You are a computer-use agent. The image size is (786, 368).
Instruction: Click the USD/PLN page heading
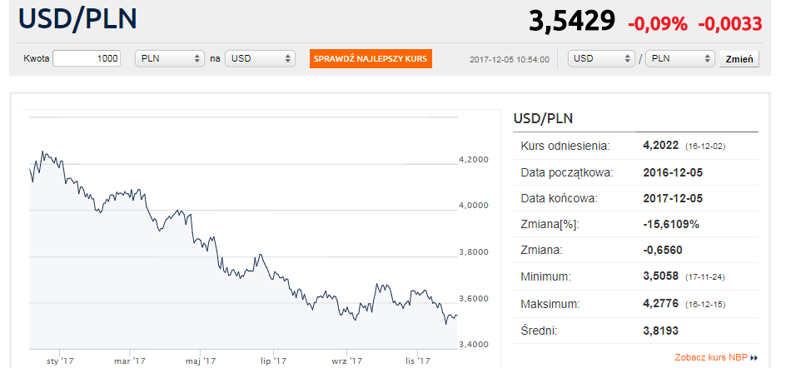pyautogui.click(x=78, y=19)
